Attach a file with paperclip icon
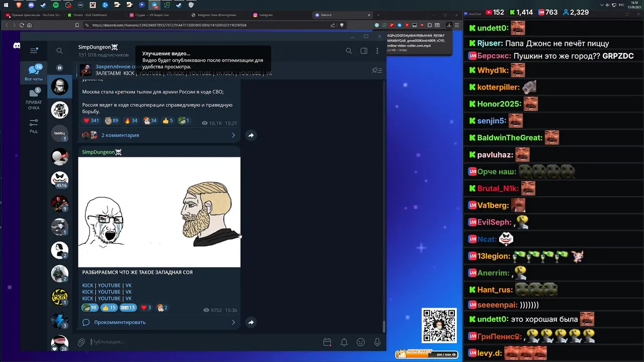Screen dimensions: 644x362 click(x=81, y=342)
